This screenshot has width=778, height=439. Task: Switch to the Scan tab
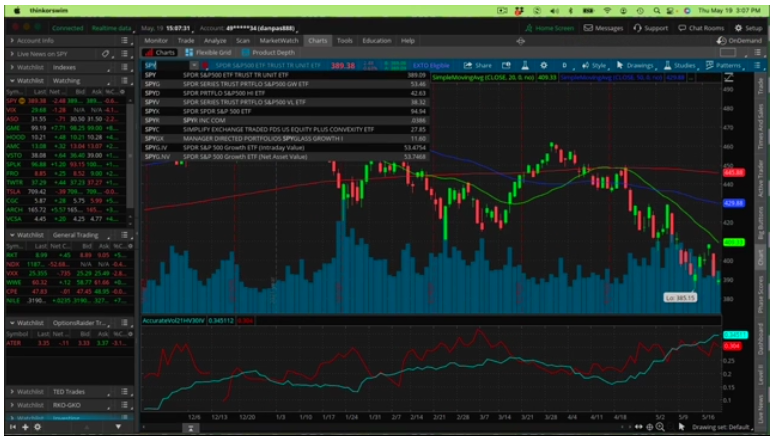click(x=243, y=41)
